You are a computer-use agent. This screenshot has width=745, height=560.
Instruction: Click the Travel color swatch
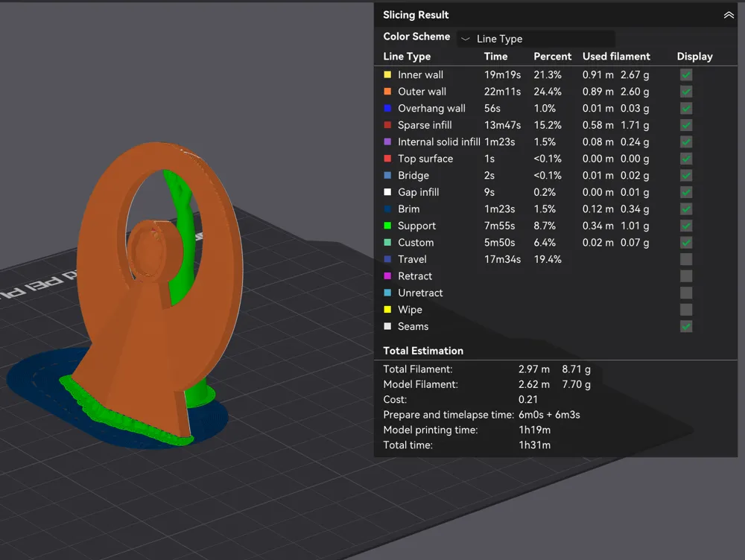point(387,259)
